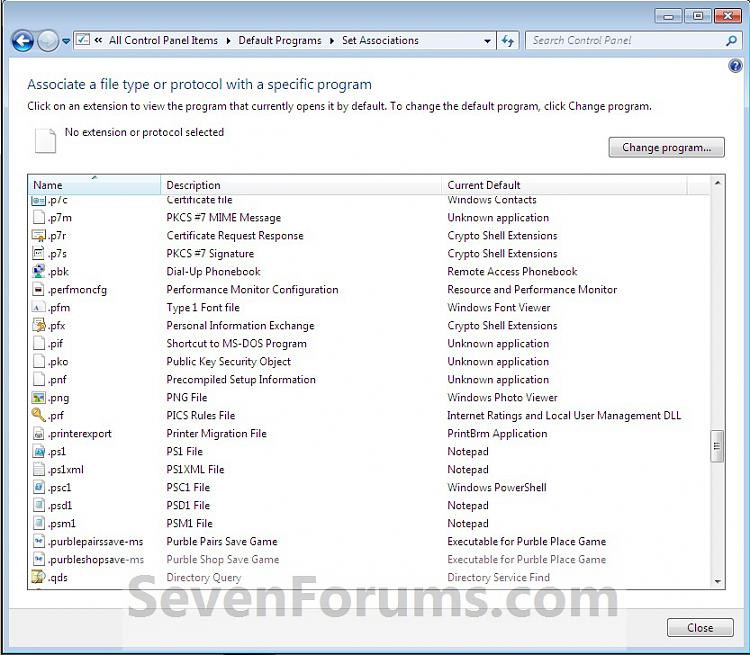750x655 pixels.
Task: Select the .ps1xml file icon
Action: (39, 469)
